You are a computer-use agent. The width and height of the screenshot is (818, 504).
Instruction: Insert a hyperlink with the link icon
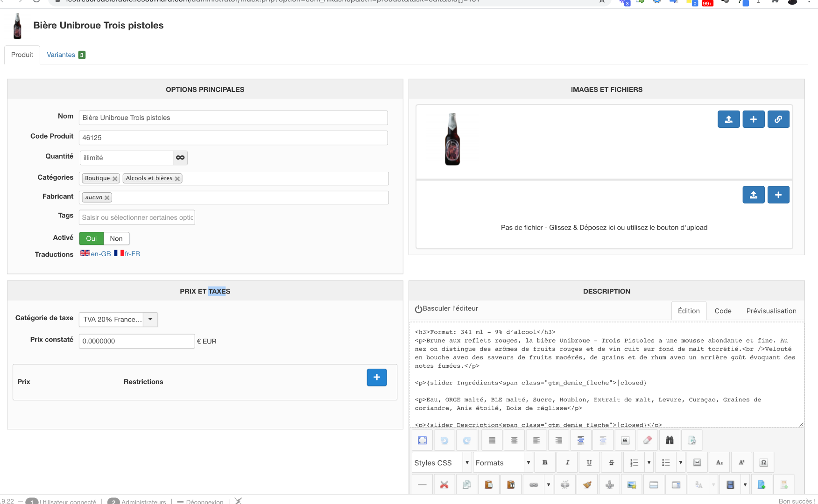(x=534, y=485)
